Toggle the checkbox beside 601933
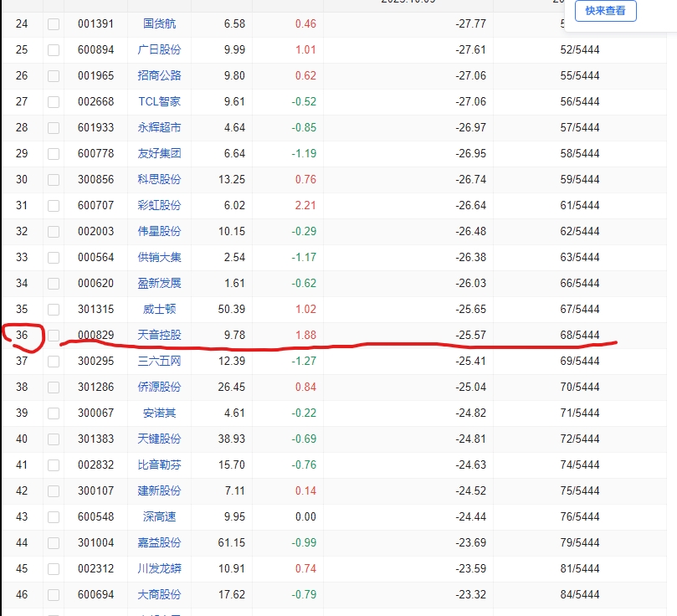This screenshot has width=677, height=616. (54, 128)
